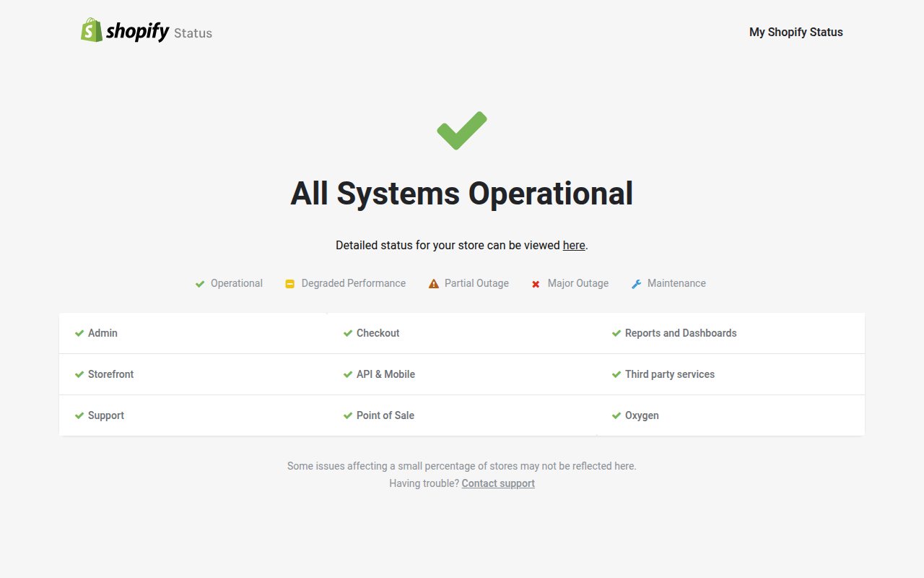Select the API & Mobile label
The width and height of the screenshot is (924, 578).
385,374
